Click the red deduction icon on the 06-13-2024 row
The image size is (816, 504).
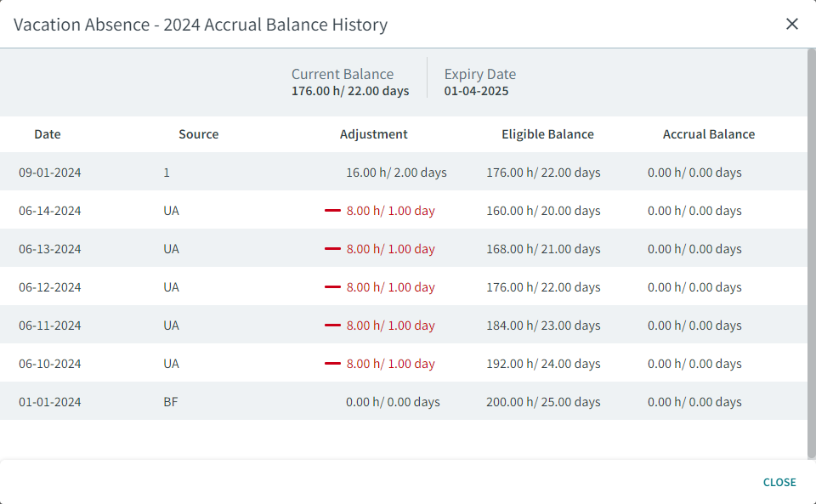pos(331,248)
